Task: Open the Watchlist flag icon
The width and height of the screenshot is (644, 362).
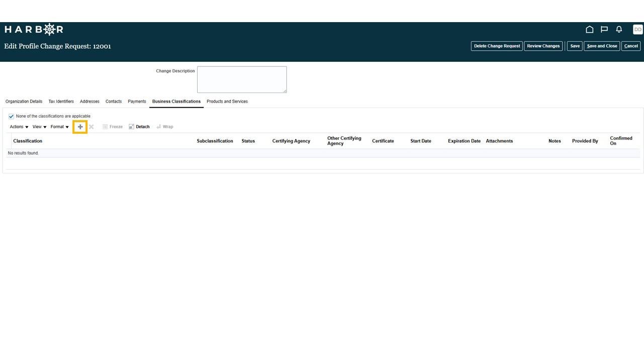Action: [x=604, y=30]
